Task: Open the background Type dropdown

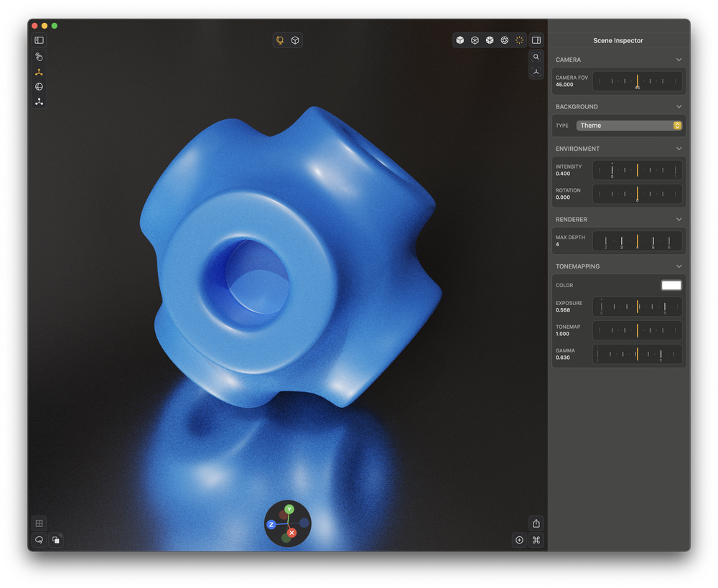Action: coord(629,126)
